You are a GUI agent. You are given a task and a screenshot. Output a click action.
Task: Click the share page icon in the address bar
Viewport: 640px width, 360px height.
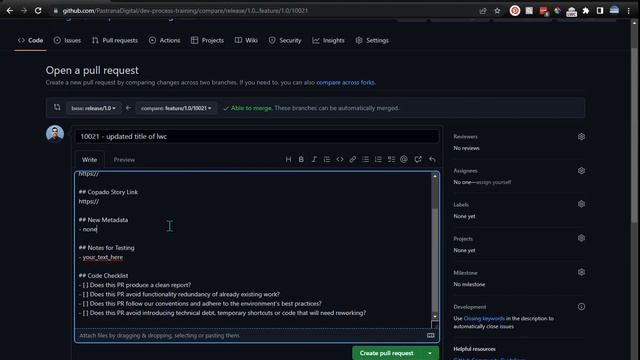tap(483, 11)
